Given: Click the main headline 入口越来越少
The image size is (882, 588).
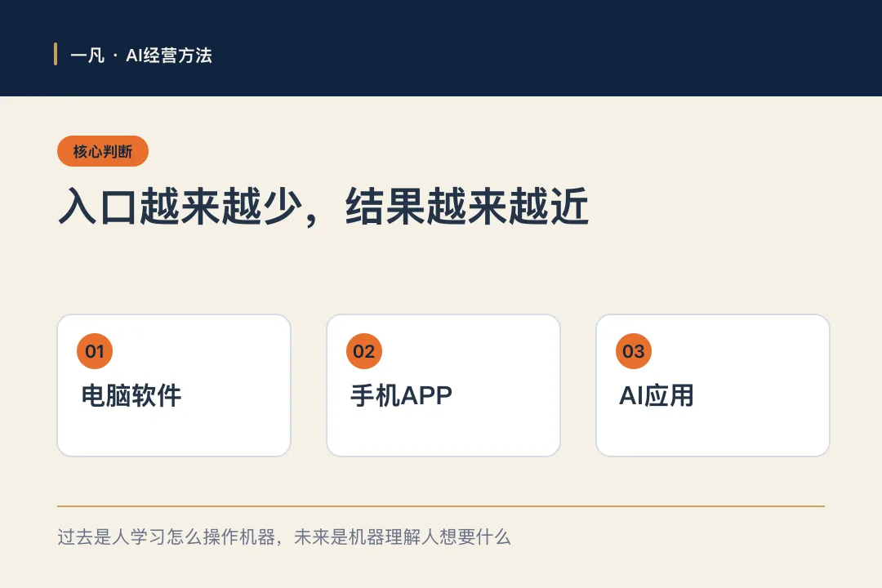Looking at the screenshot, I should (180, 206).
